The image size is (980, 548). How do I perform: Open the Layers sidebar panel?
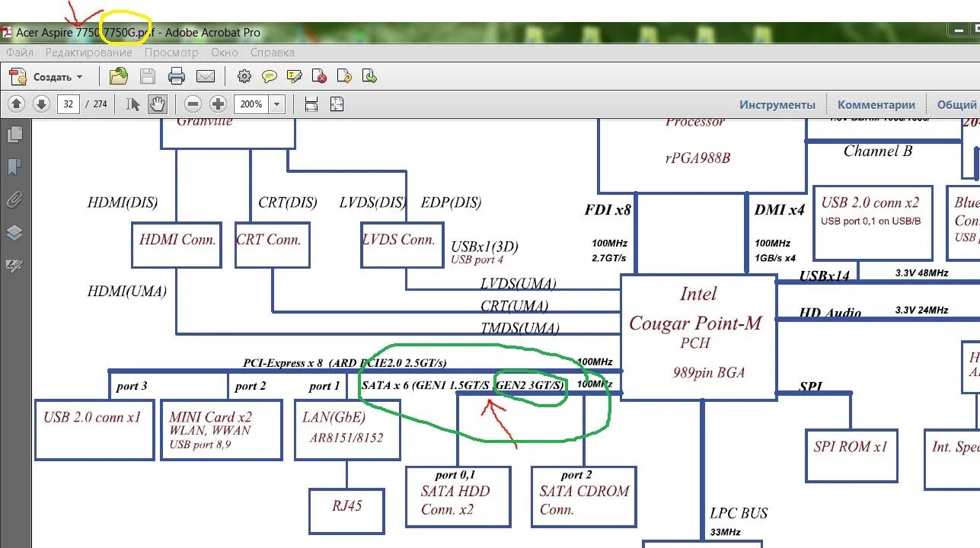coord(14,232)
